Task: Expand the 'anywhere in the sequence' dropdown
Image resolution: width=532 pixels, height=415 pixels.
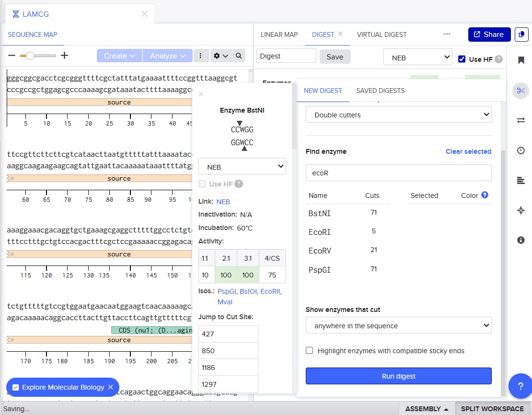Action: [398, 326]
